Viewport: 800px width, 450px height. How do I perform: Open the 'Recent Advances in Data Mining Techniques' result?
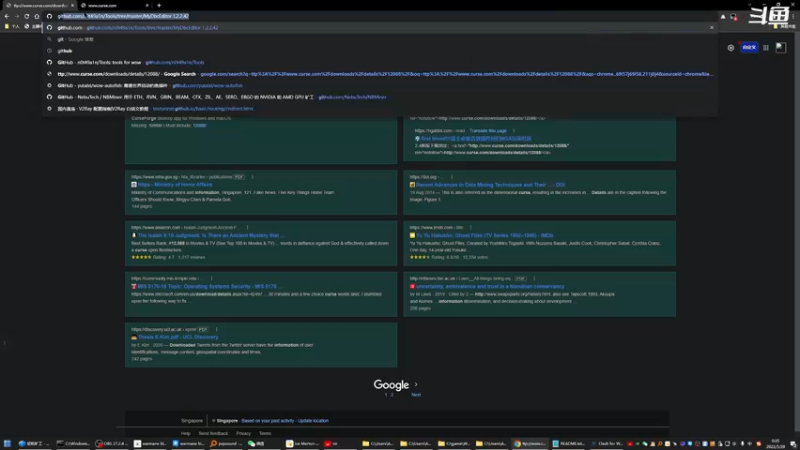pyautogui.click(x=490, y=185)
